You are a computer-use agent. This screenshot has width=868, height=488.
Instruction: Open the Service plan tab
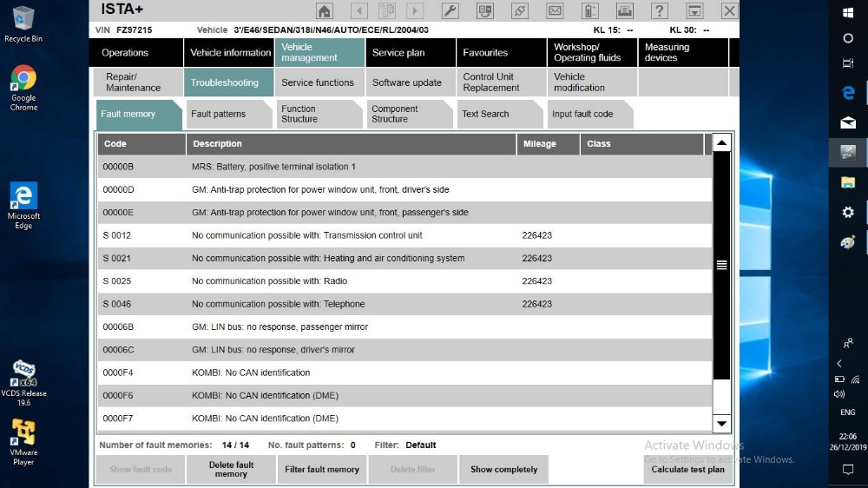click(411, 53)
